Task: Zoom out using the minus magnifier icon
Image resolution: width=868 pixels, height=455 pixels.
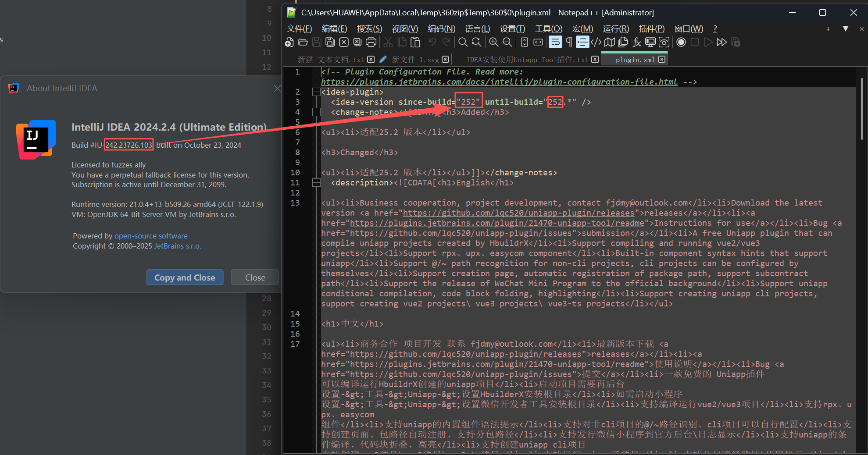Action: coord(507,43)
